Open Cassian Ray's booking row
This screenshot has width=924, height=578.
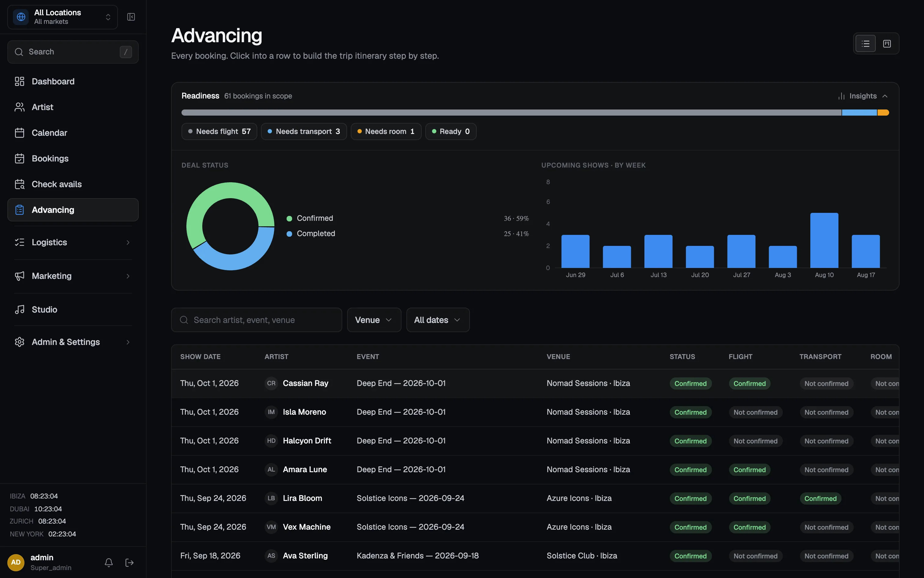point(535,383)
